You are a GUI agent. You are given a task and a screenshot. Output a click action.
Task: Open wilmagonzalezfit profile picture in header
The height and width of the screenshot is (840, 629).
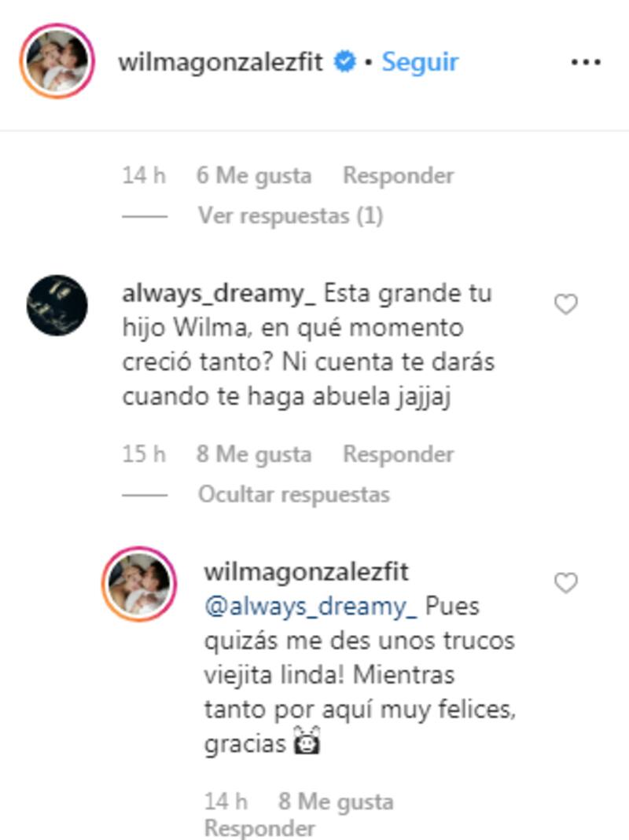click(57, 61)
